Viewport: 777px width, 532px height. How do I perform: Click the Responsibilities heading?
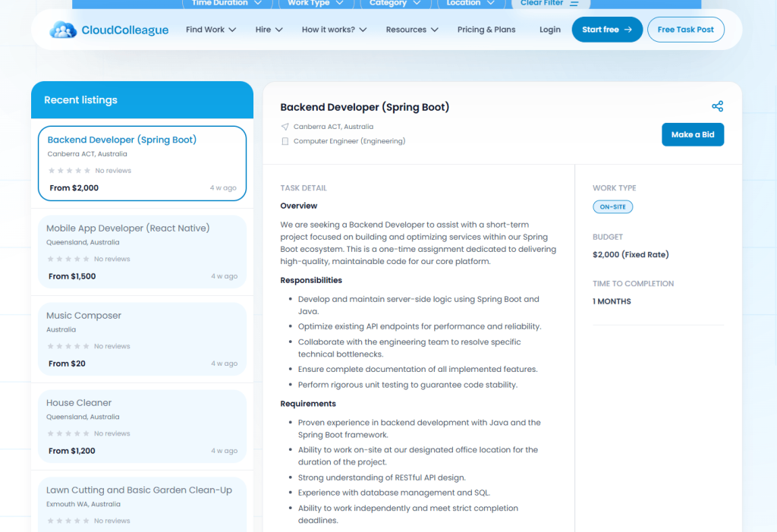coord(311,280)
